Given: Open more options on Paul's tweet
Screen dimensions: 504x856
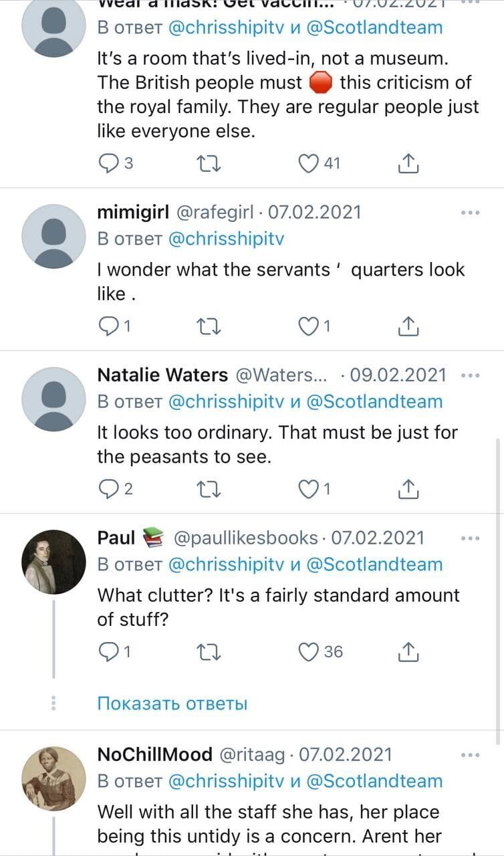Looking at the screenshot, I should coord(470,538).
